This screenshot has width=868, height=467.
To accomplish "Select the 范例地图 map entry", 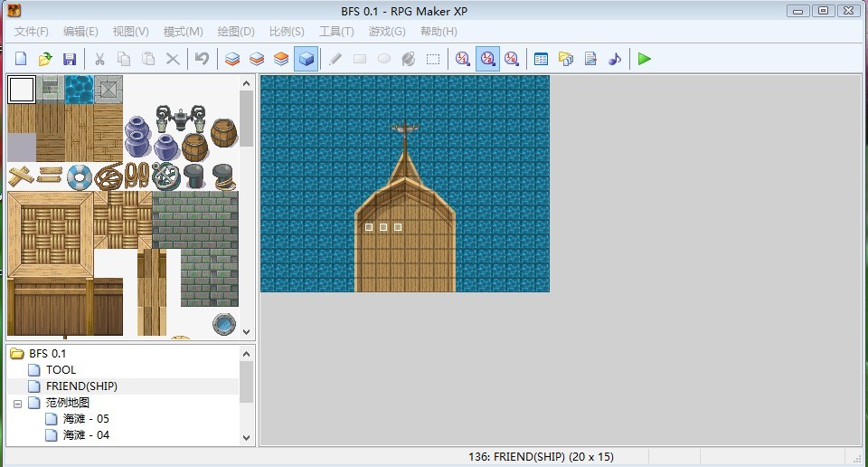I will (68, 403).
